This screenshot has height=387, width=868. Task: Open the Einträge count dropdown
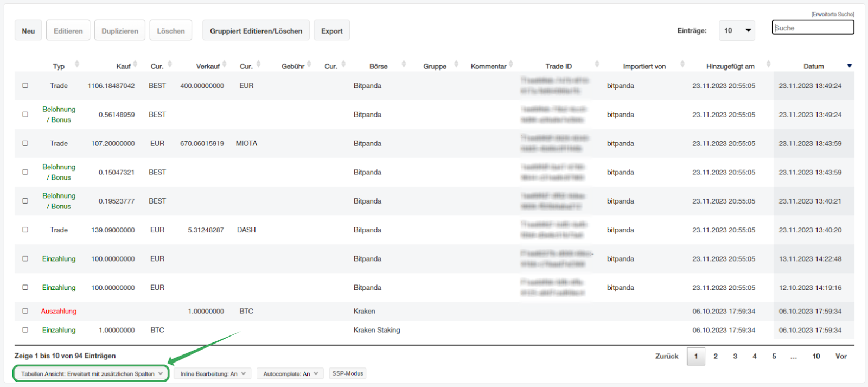pos(737,30)
